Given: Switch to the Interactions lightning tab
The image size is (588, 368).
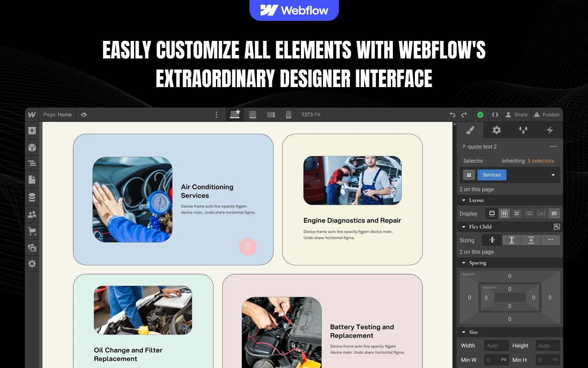Looking at the screenshot, I should click(550, 130).
